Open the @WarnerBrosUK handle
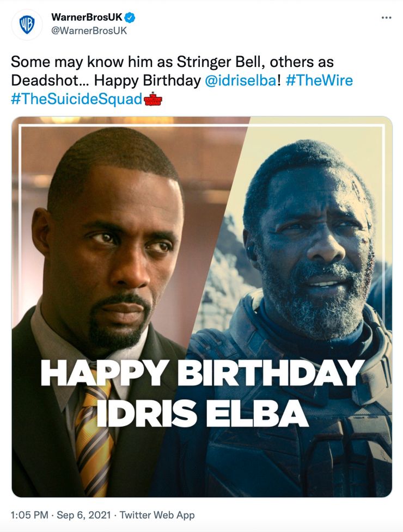This screenshot has width=403, height=532. click(x=89, y=30)
